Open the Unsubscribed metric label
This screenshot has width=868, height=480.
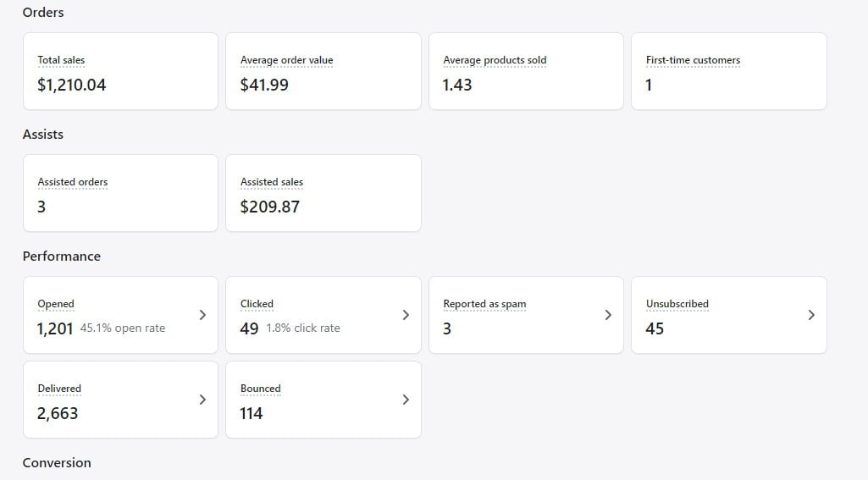677,304
